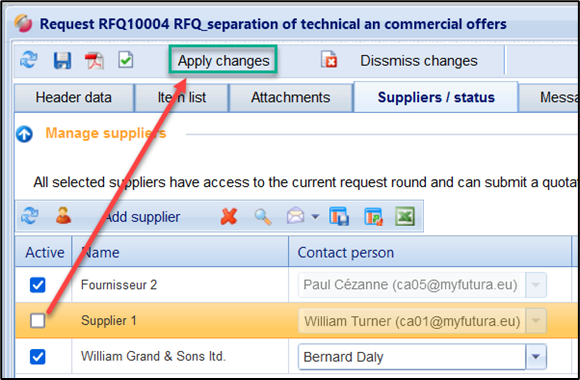Check Active box for Supplier 1
Viewport: 580px width, 380px height.
[x=38, y=321]
